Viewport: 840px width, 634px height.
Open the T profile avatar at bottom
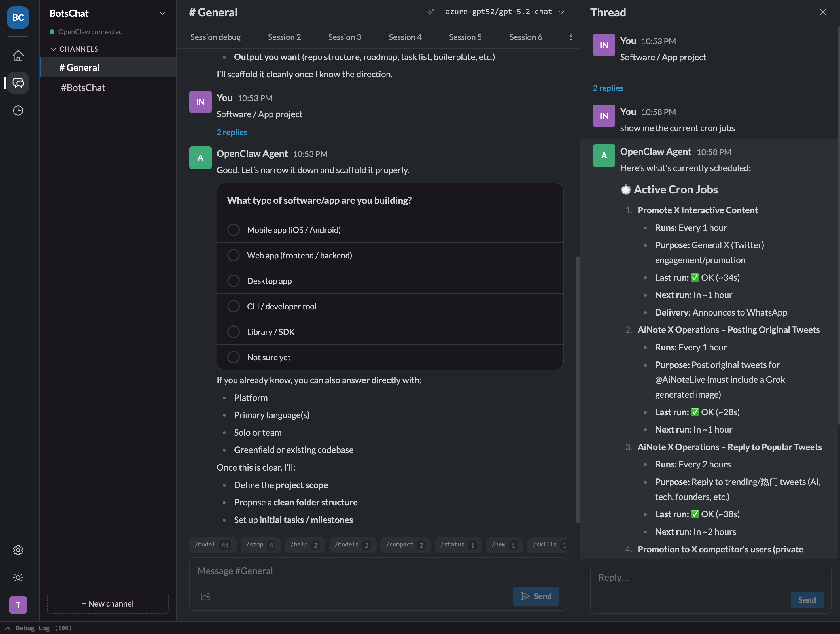pyautogui.click(x=18, y=605)
